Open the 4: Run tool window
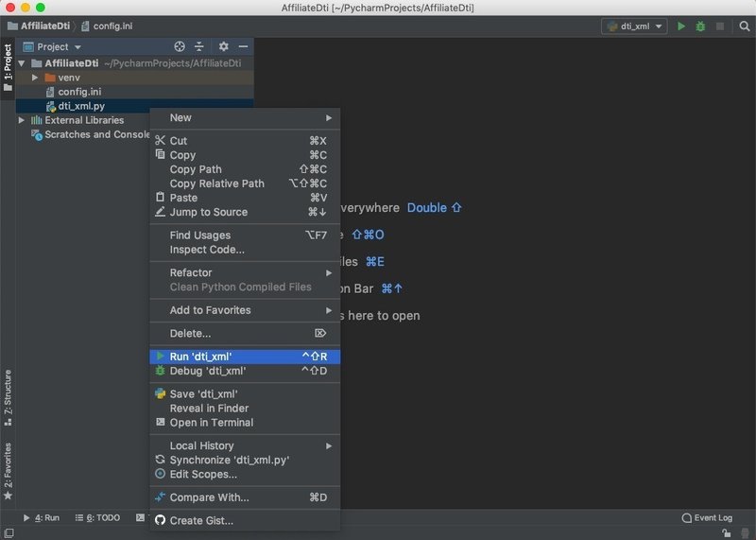 click(x=42, y=518)
